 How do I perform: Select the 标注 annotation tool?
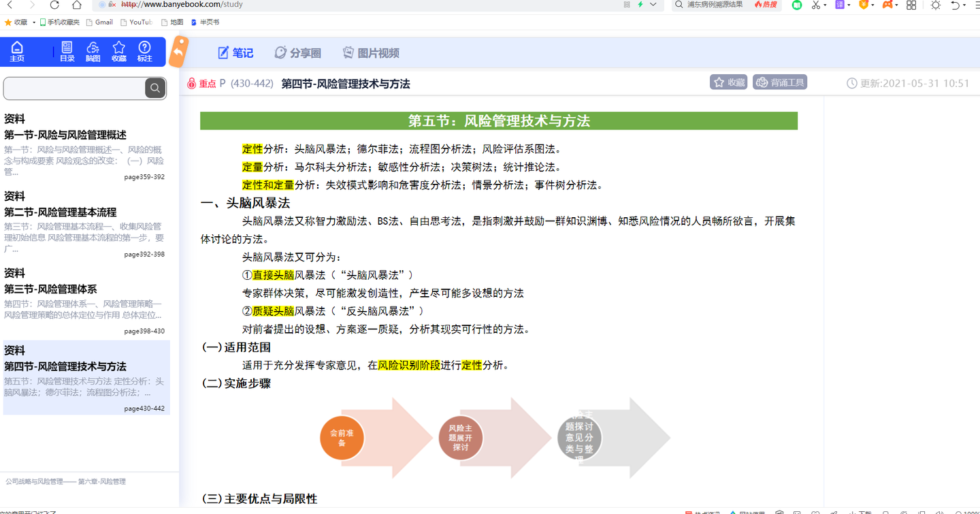144,51
